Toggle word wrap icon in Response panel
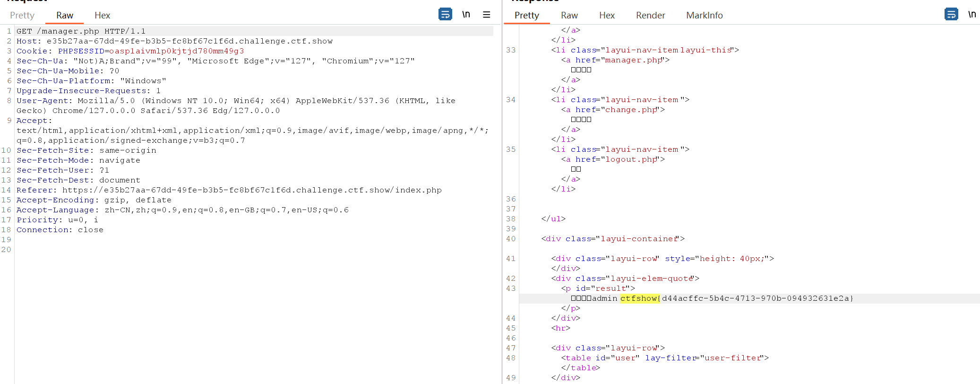The height and width of the screenshot is (384, 980). coord(951,14)
